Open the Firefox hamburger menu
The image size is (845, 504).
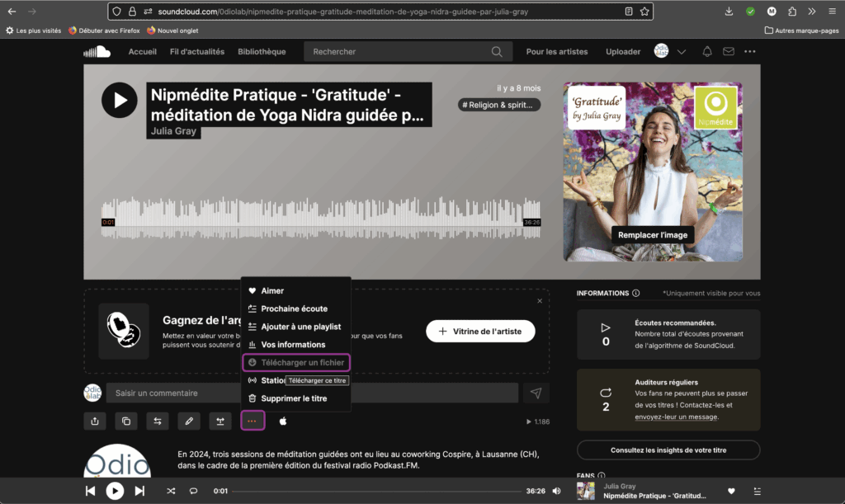832,12
